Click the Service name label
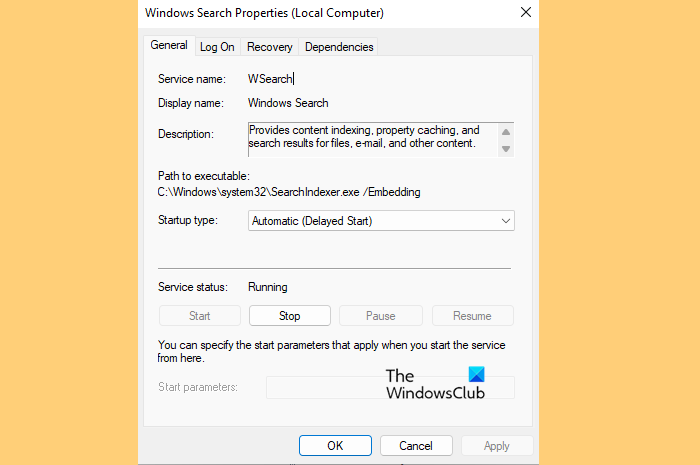Image resolution: width=700 pixels, height=465 pixels. point(192,79)
